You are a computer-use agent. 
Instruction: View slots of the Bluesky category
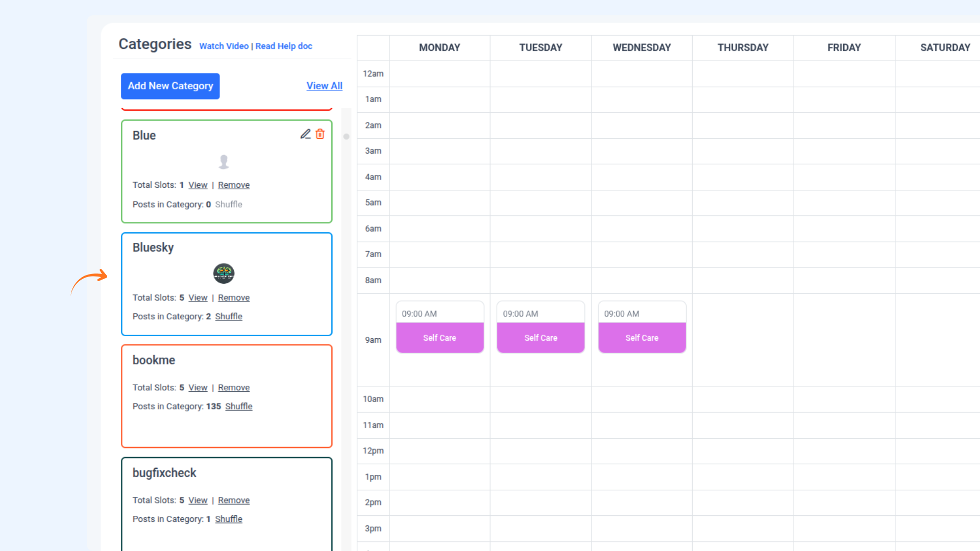coord(198,297)
